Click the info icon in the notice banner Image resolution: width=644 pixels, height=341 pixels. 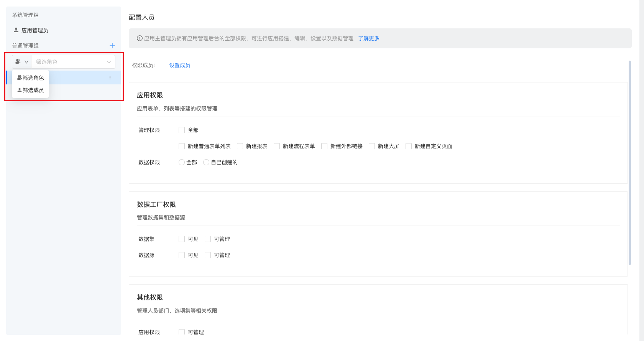140,38
